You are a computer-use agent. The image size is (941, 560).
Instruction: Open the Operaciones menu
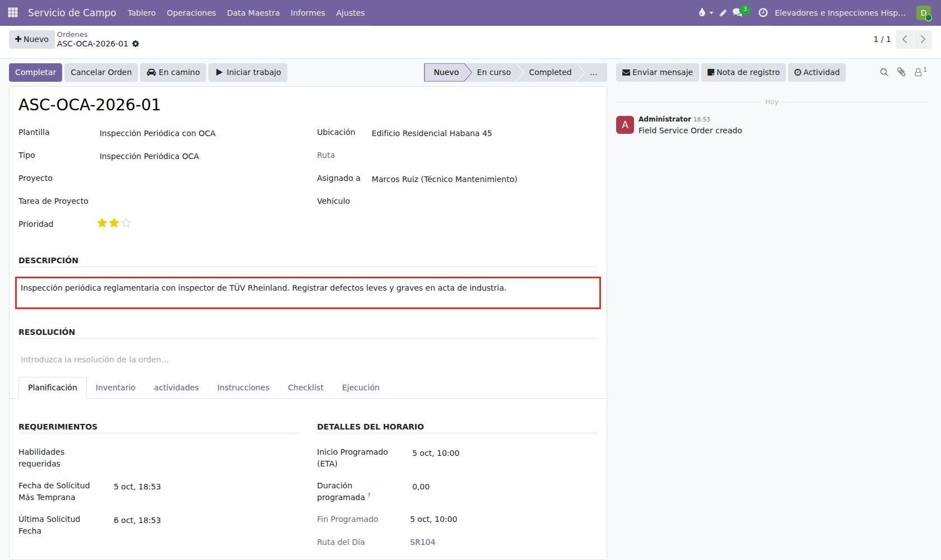coord(191,12)
